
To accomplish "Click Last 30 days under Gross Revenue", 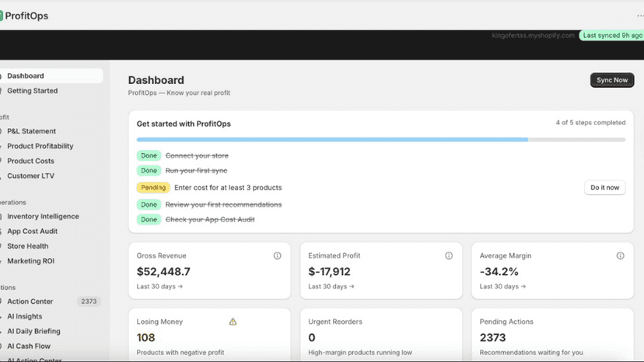I will [x=159, y=287].
